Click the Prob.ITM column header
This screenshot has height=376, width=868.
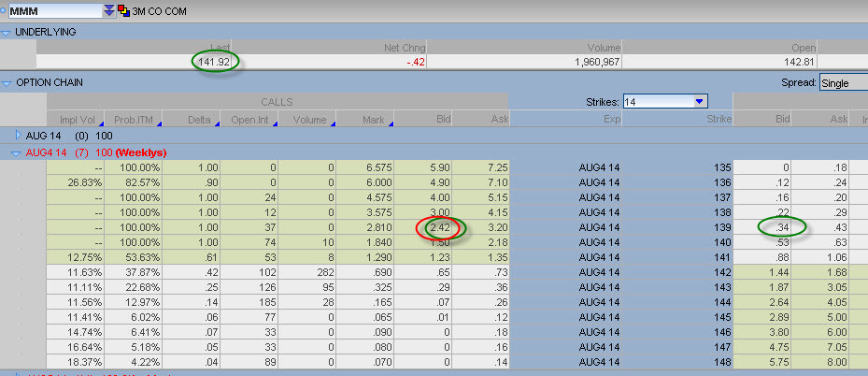point(135,119)
